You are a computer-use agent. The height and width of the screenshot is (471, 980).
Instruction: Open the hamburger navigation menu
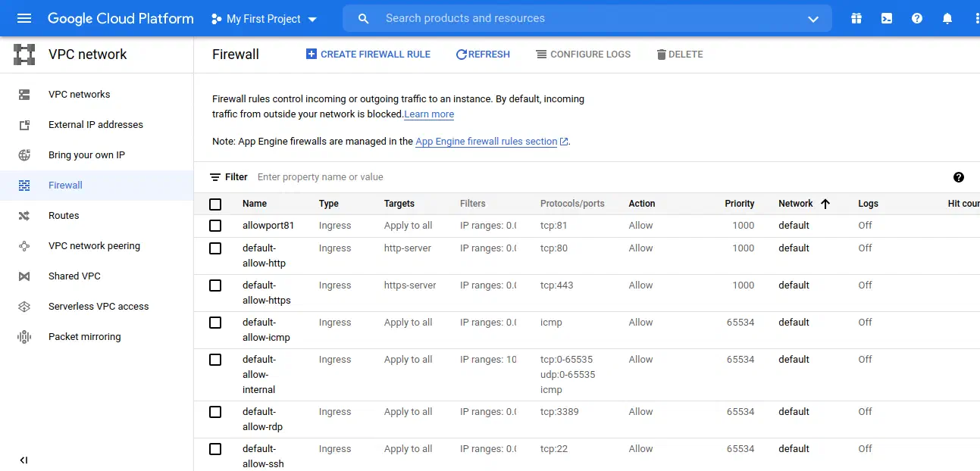click(x=24, y=18)
